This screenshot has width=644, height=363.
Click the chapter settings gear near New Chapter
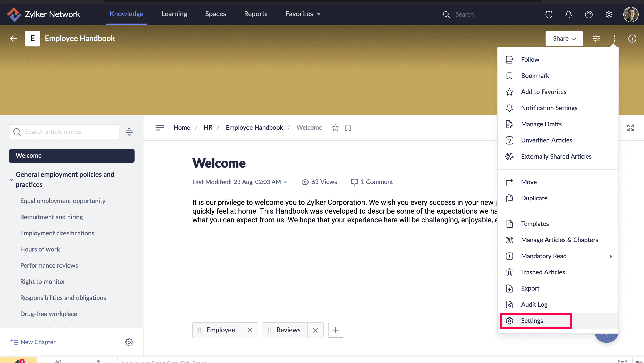pyautogui.click(x=129, y=342)
